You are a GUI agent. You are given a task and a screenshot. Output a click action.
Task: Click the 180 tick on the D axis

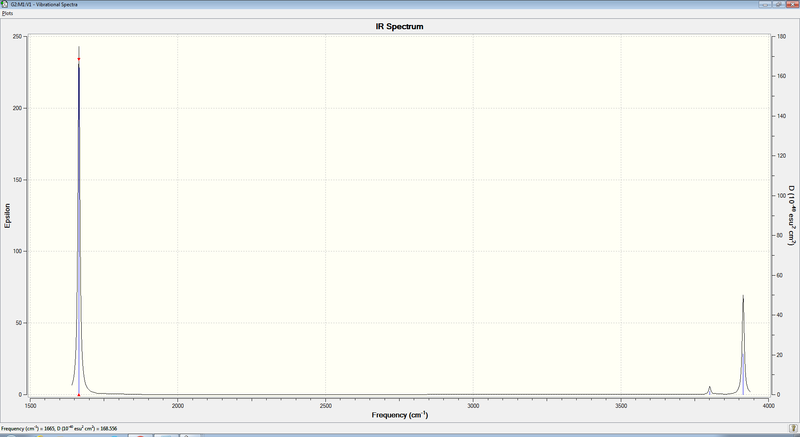[x=781, y=37]
